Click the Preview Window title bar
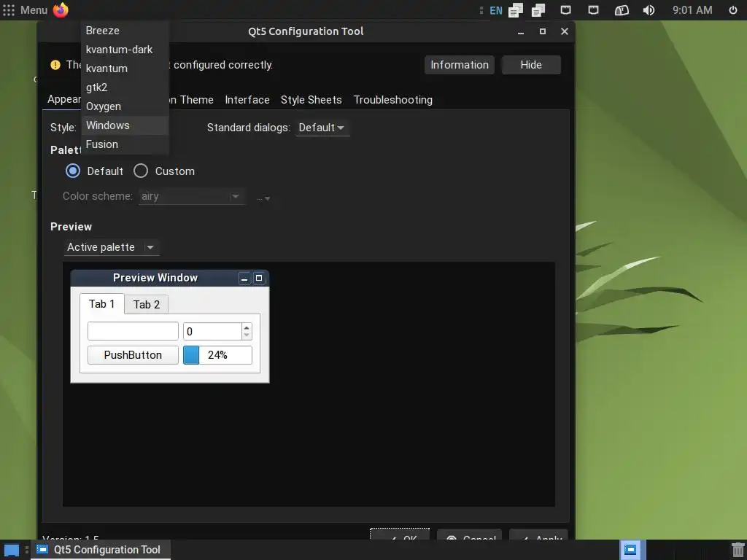 155,278
